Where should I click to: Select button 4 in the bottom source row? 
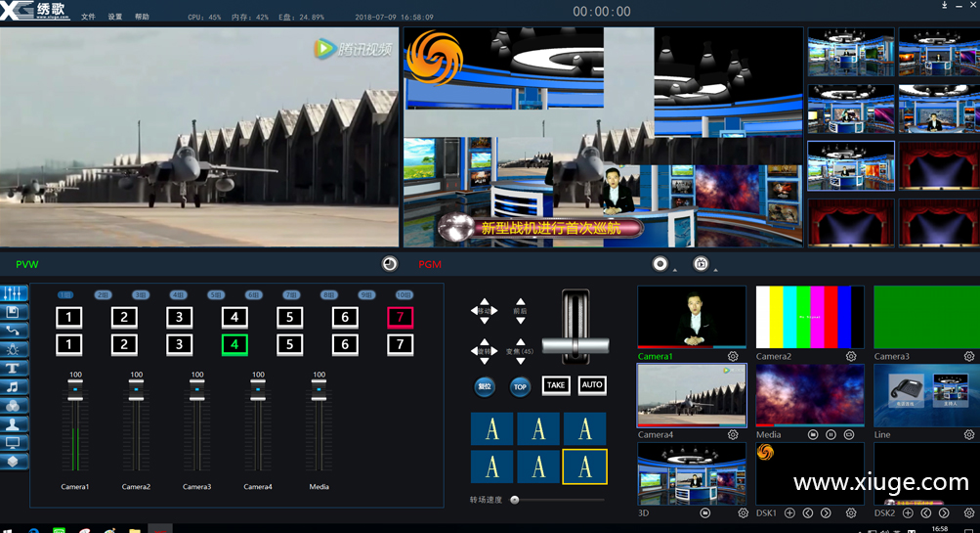pos(234,344)
